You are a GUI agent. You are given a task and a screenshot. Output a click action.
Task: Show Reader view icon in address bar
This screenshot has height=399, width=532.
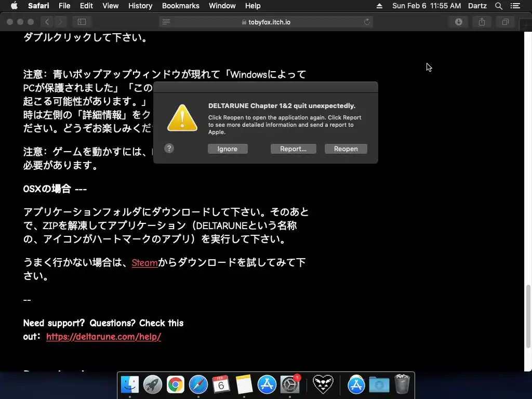pos(166,22)
